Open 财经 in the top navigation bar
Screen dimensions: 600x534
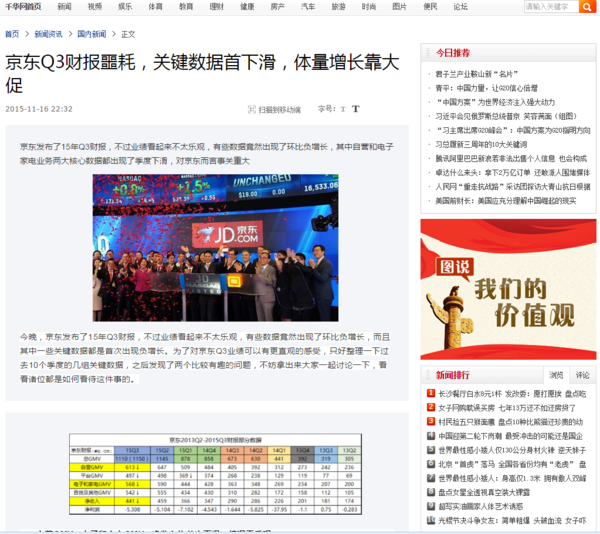click(x=216, y=6)
